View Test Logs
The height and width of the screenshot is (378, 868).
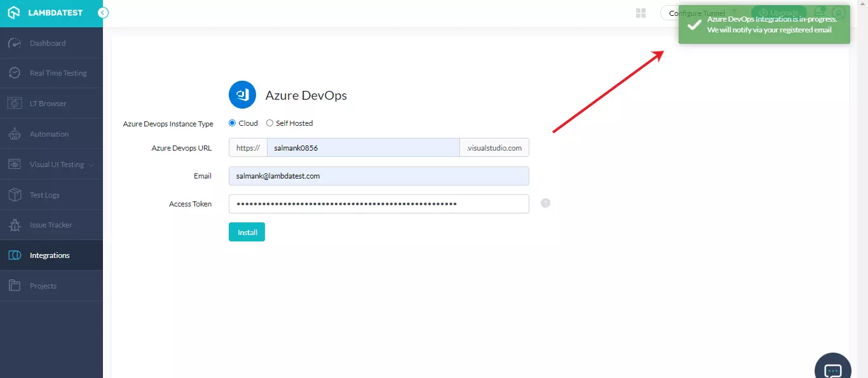pyautogui.click(x=15, y=194)
